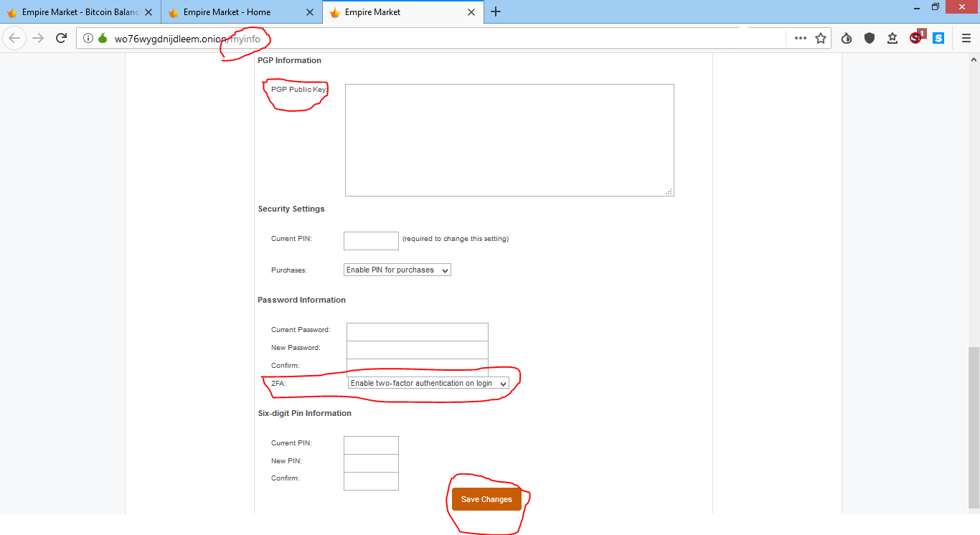Restore down the browser window
Image resolution: width=980 pixels, height=535 pixels.
936,7
